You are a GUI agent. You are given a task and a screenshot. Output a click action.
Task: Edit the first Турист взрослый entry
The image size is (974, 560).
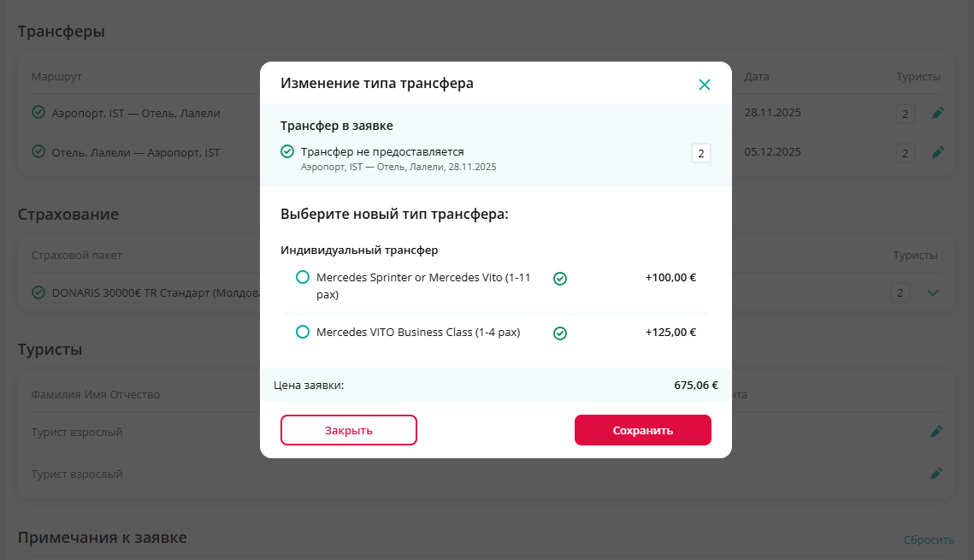936,432
